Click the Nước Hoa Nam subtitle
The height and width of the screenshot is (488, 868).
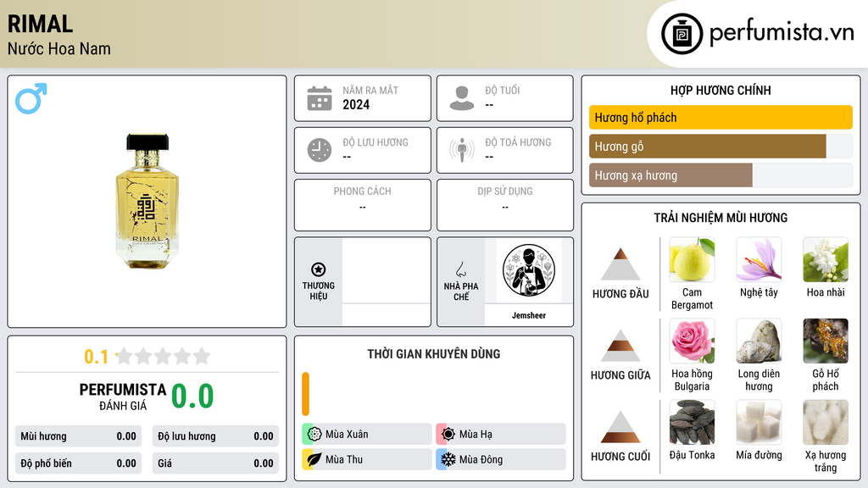[59, 48]
